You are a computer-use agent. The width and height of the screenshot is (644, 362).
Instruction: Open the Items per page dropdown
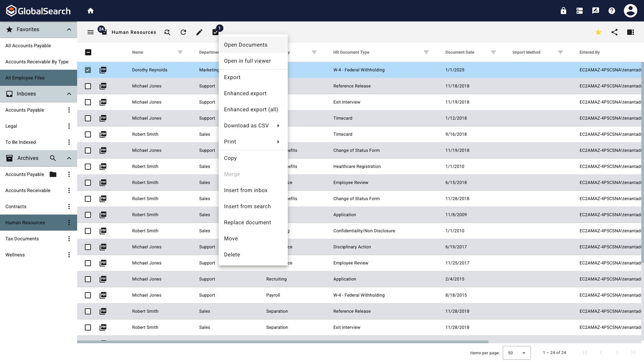[x=517, y=353]
